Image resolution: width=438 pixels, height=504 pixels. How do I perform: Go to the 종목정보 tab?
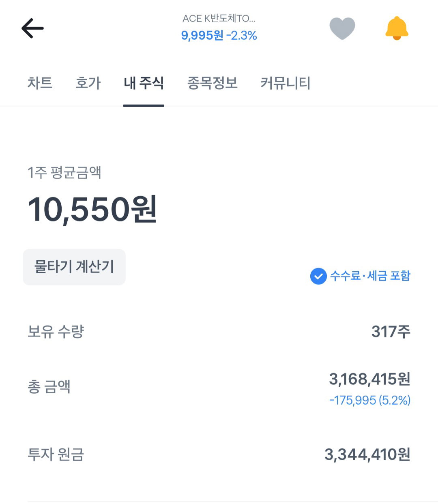coord(212,83)
